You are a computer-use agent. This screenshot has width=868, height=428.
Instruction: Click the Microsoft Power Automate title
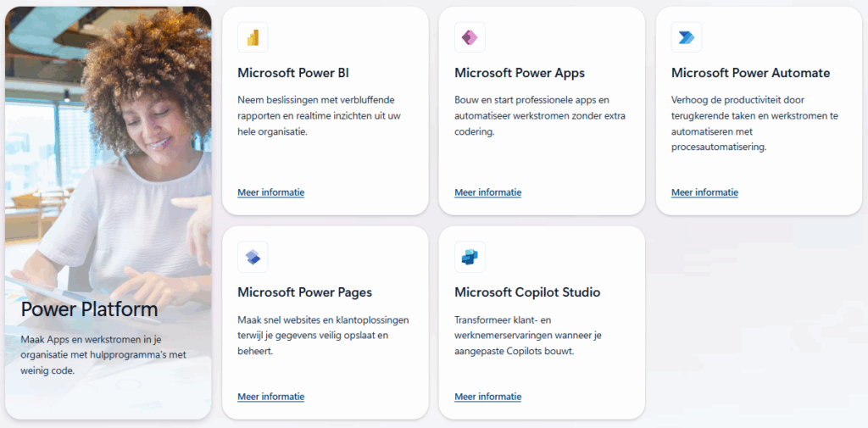point(750,73)
